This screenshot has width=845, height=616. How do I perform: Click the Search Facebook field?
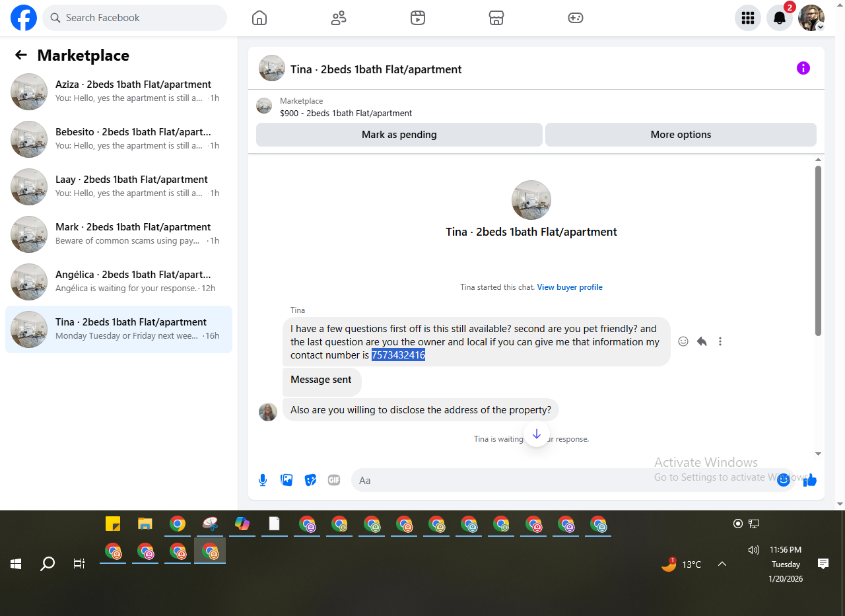click(135, 18)
